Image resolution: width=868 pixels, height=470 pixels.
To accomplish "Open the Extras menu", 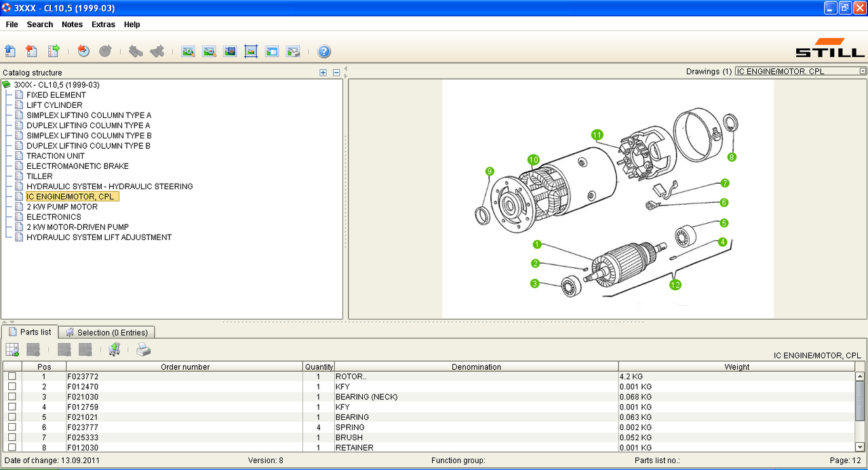I will tap(103, 24).
